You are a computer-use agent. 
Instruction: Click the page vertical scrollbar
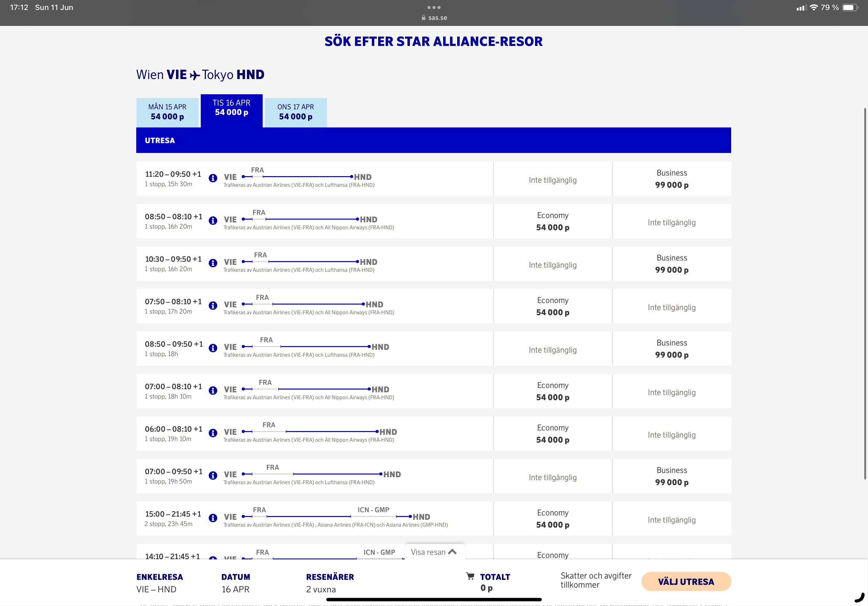[x=864, y=293]
